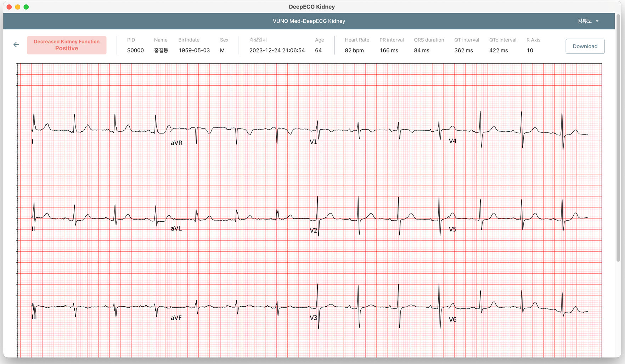Click the back arrow icon

[x=16, y=45]
